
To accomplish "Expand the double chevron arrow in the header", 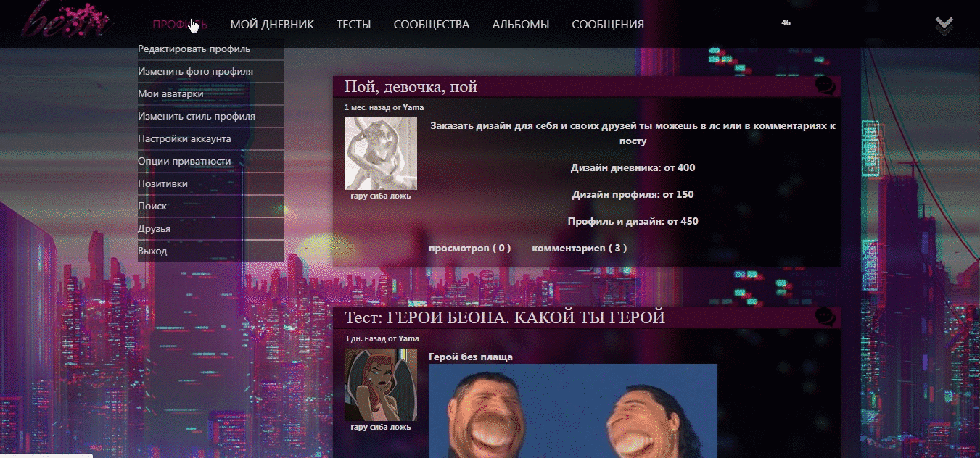I will pos(944,26).
